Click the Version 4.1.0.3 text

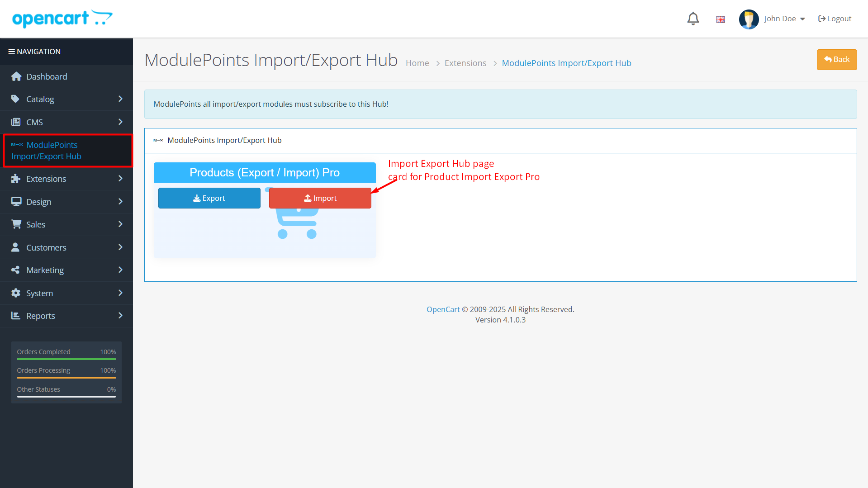(500, 320)
